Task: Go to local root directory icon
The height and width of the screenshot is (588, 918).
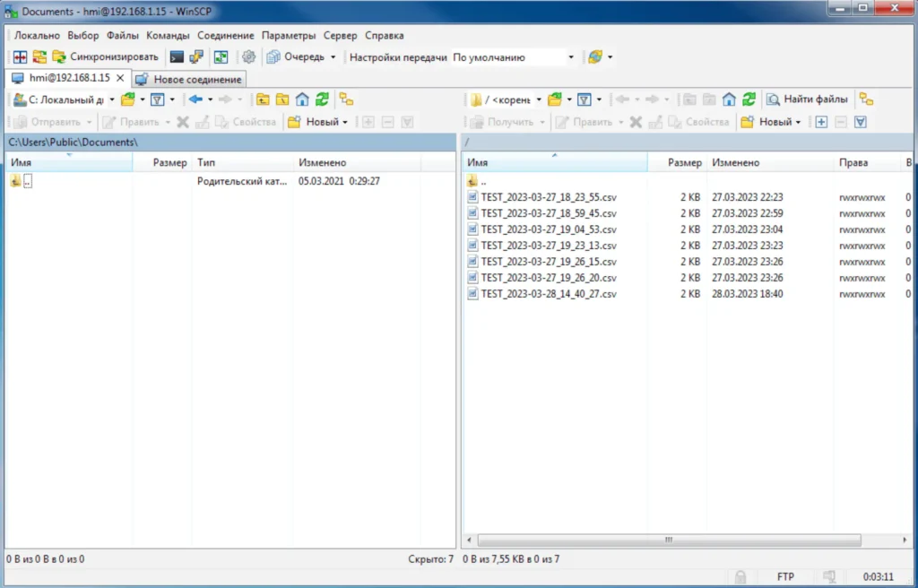Action: [282, 99]
